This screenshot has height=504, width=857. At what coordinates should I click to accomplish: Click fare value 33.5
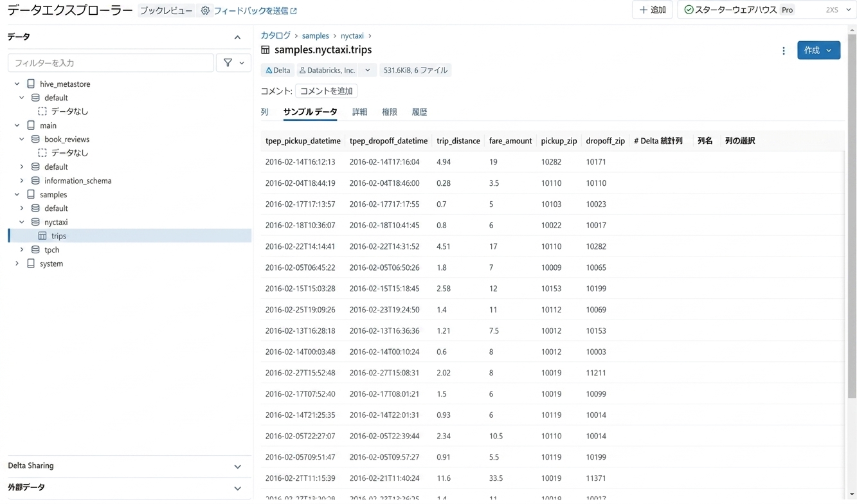(x=496, y=478)
